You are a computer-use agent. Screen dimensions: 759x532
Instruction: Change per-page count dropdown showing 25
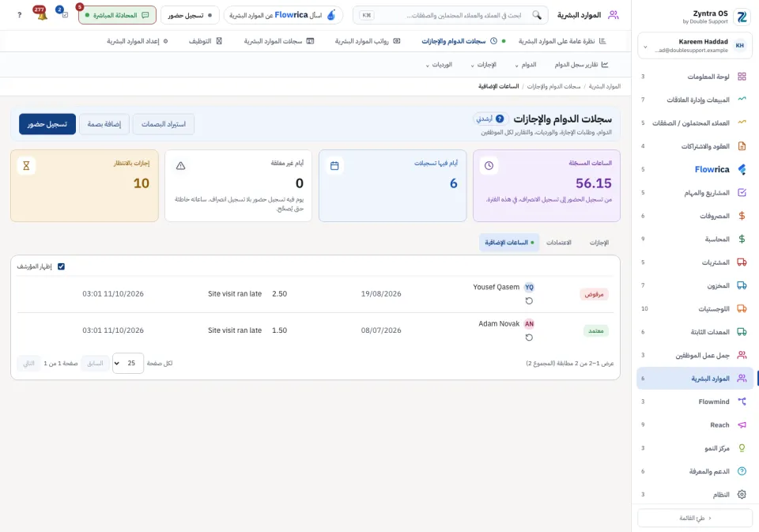(128, 363)
